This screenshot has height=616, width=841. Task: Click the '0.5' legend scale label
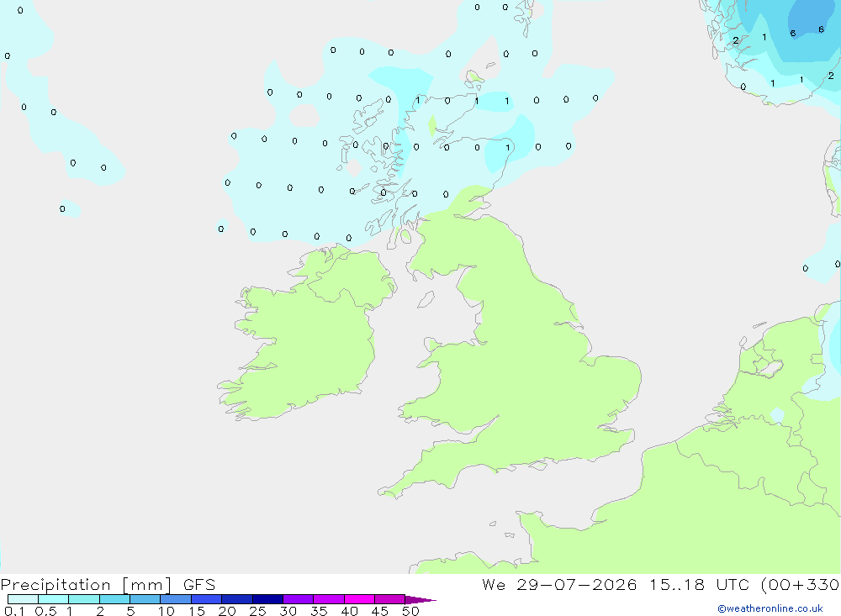pyautogui.click(x=45, y=611)
